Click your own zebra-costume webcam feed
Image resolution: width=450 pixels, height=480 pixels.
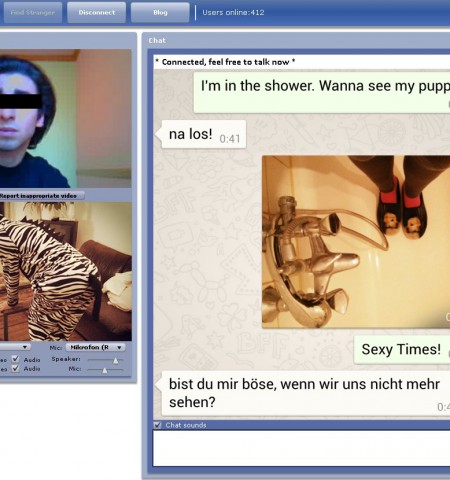[x=66, y=271]
